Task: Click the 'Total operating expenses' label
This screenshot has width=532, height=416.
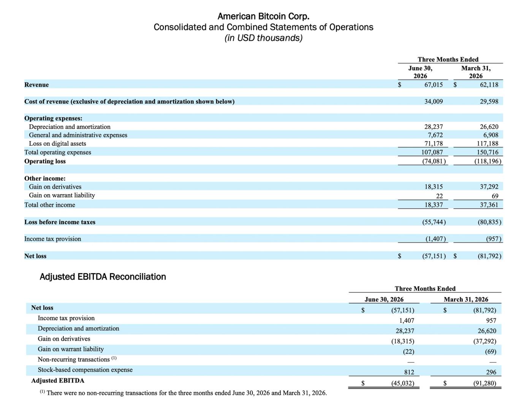Action: 58,152
